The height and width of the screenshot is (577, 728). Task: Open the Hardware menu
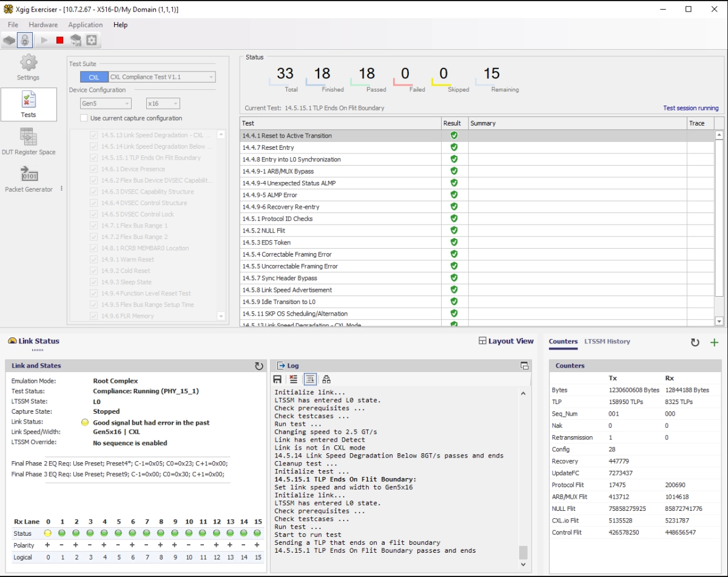pos(43,25)
